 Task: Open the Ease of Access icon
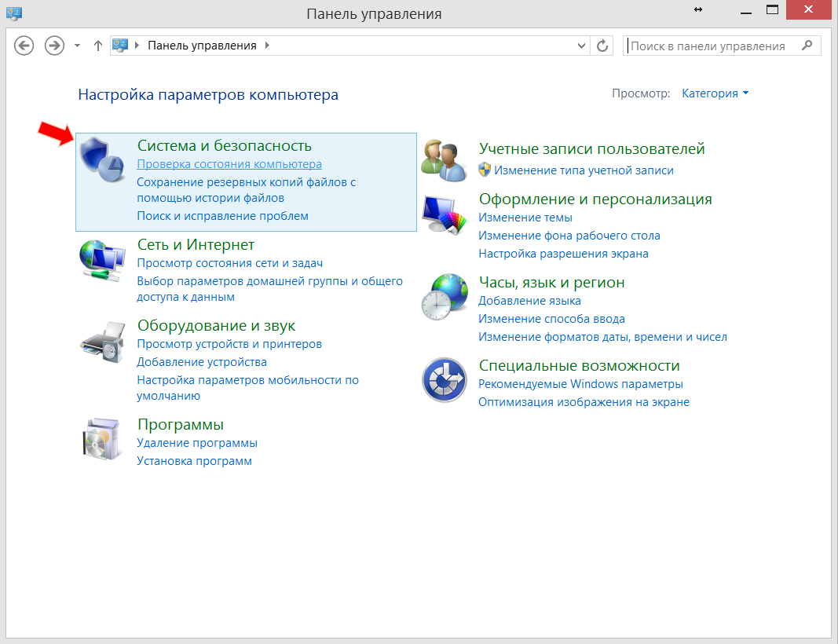pyautogui.click(x=445, y=380)
